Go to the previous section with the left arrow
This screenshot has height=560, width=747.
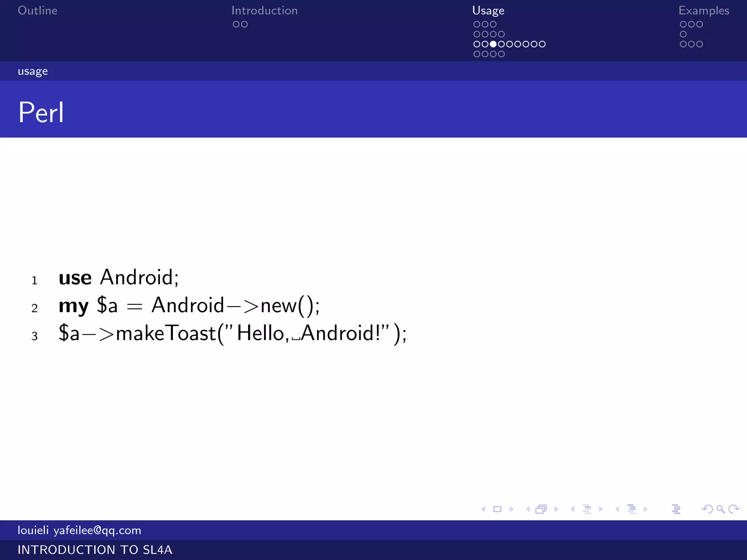tap(617, 509)
